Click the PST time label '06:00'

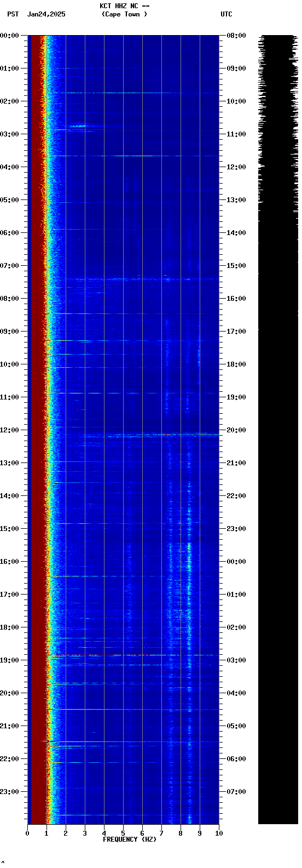point(9,233)
